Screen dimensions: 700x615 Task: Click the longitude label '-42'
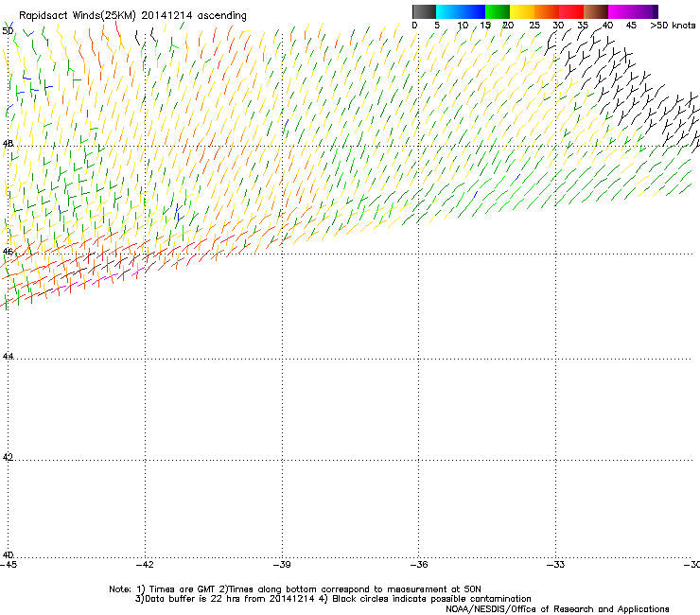pos(145,565)
